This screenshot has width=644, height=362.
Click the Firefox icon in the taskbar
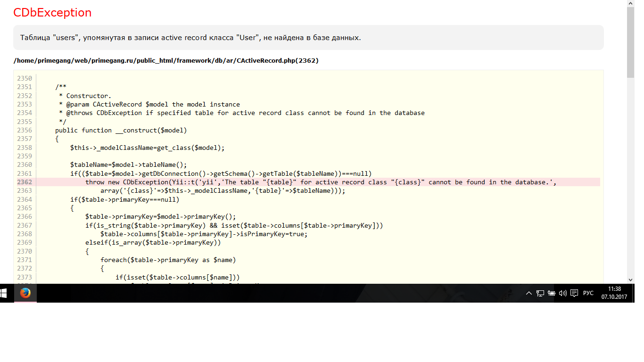tap(25, 293)
